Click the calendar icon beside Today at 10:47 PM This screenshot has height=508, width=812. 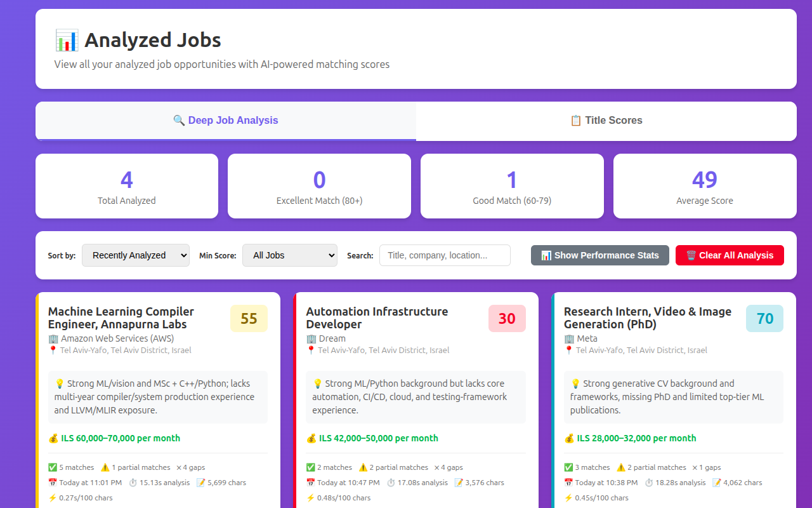pyautogui.click(x=311, y=483)
